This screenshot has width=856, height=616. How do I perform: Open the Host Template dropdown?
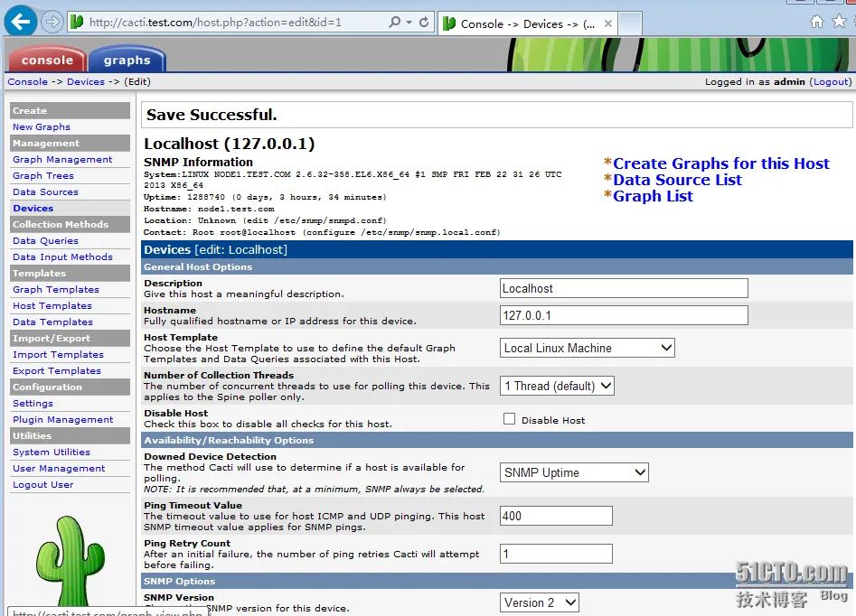[x=587, y=348]
